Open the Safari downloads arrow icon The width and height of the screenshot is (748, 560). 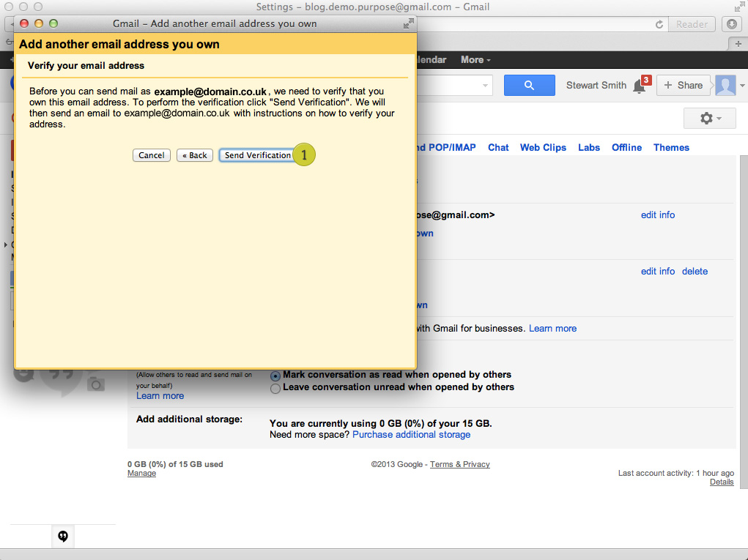click(x=732, y=24)
